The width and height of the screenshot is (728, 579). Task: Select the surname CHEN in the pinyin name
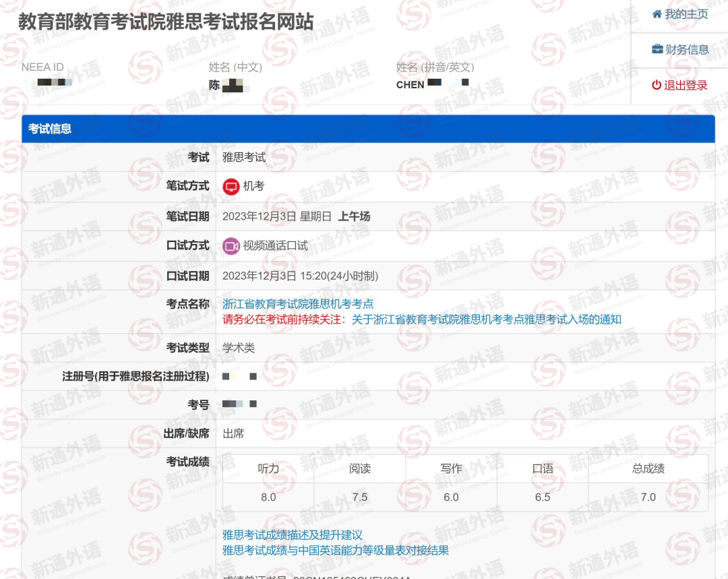coord(410,85)
